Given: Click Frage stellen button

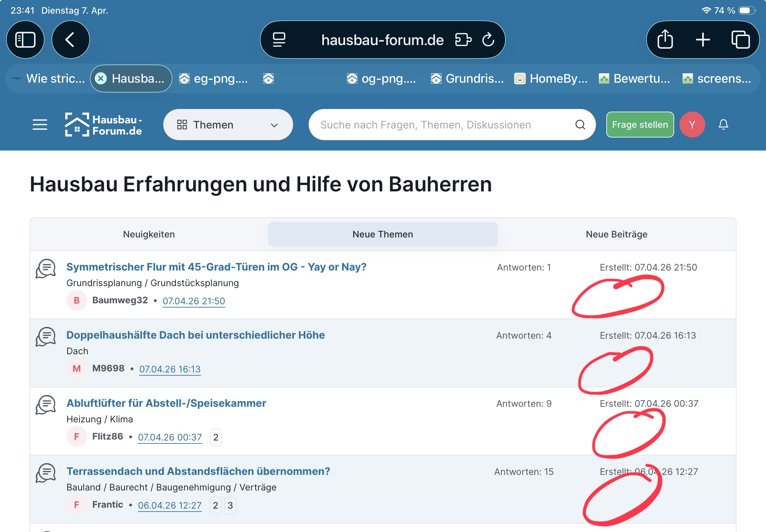Looking at the screenshot, I should pos(640,125).
